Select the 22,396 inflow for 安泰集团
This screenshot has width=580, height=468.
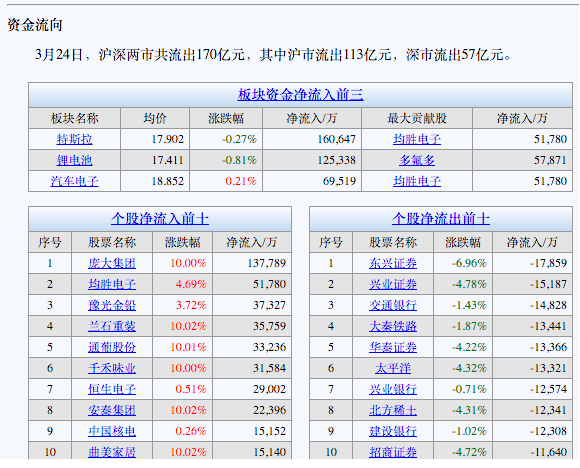pos(269,410)
